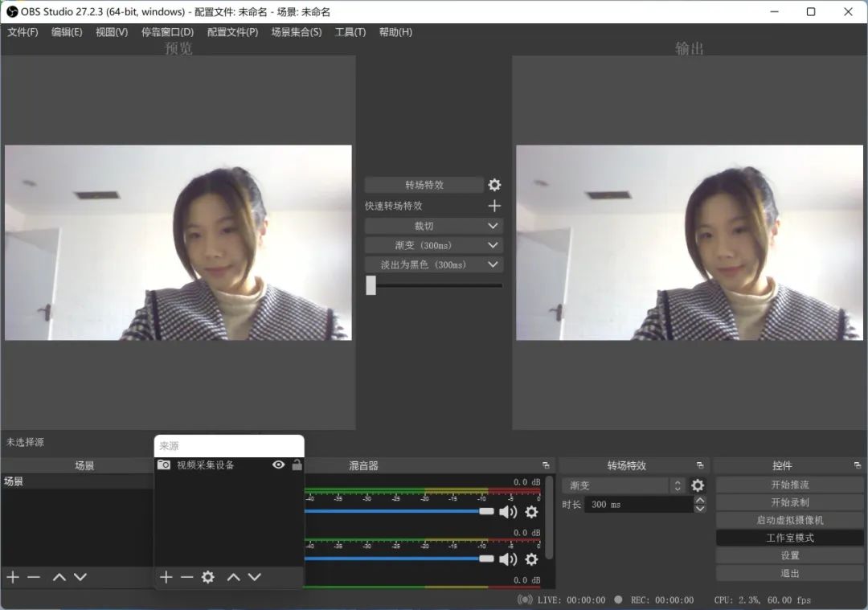The height and width of the screenshot is (610, 868).
Task: Add a quick transition with the plus icon
Action: [494, 206]
